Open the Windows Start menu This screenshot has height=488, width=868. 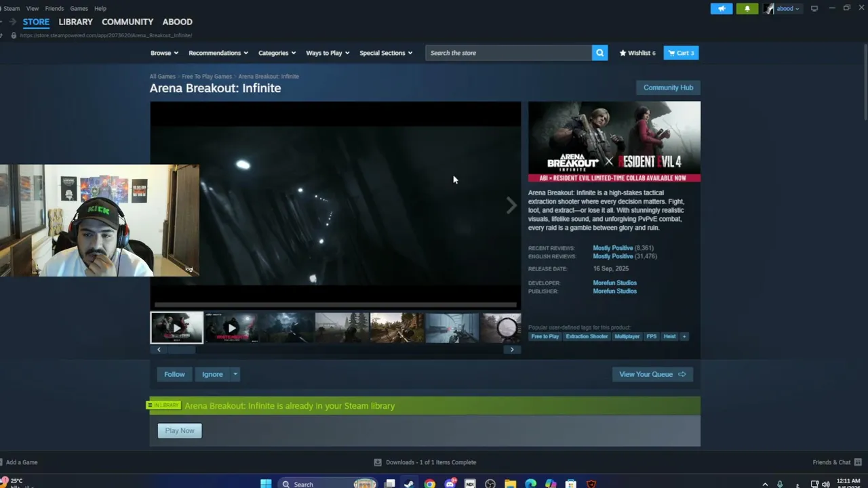(x=266, y=484)
